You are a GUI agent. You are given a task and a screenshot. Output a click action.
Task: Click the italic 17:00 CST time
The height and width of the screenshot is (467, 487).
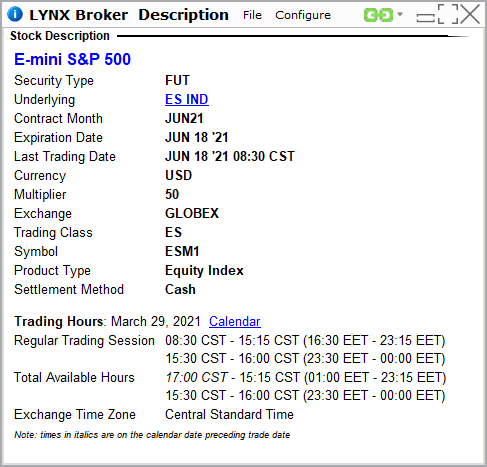197,377
